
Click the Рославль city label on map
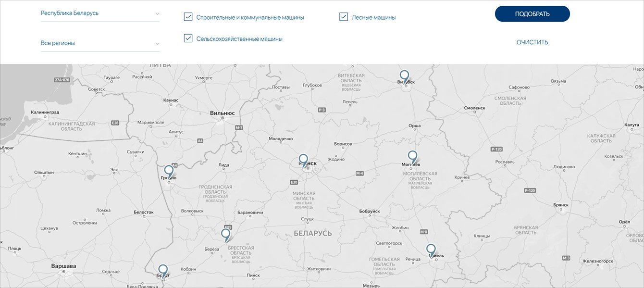(x=505, y=162)
